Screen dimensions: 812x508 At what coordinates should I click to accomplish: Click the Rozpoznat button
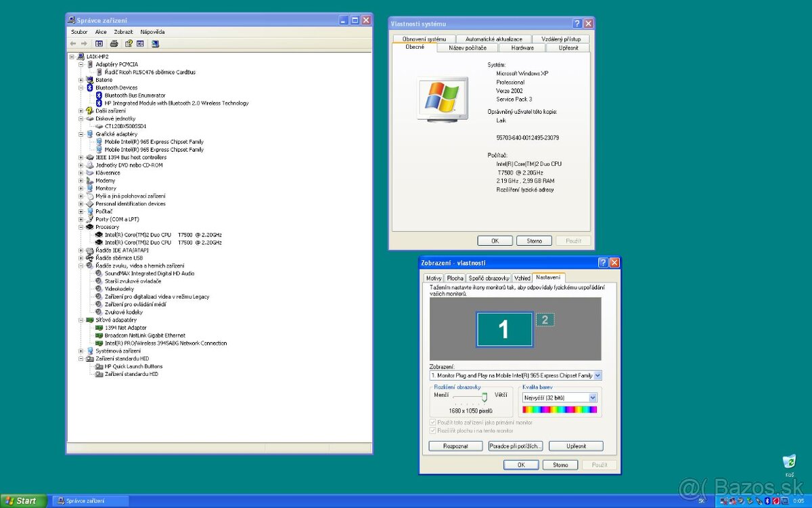coord(454,446)
